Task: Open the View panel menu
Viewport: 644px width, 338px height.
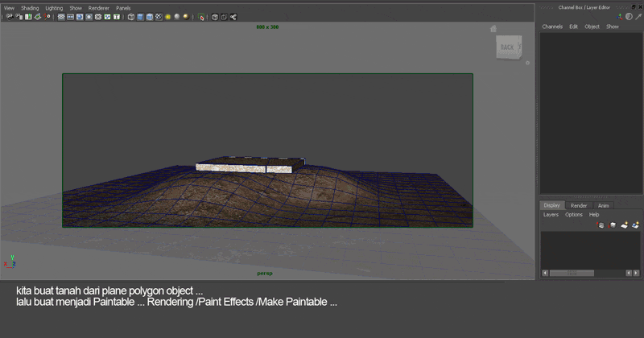Action: click(x=9, y=8)
